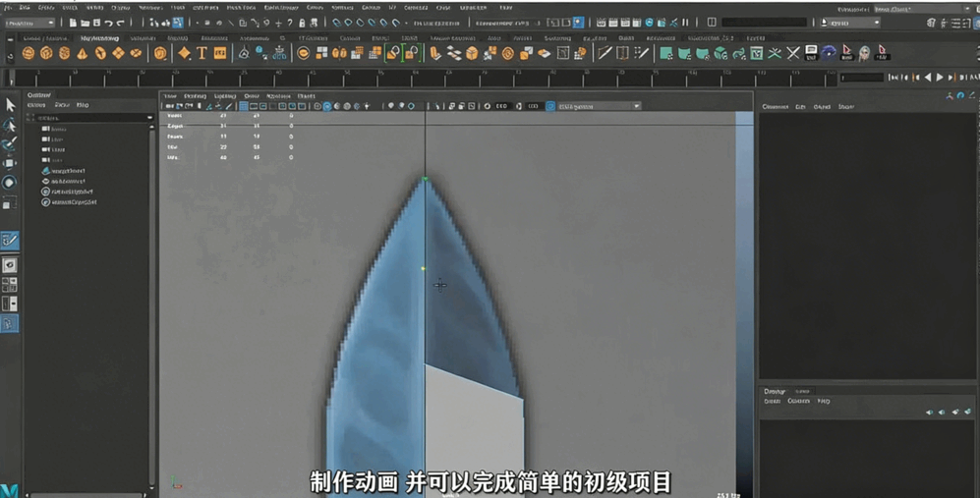The image size is (980, 498).
Task: Switch to the Curves / Surfaces shelf tab
Action: coord(45,38)
